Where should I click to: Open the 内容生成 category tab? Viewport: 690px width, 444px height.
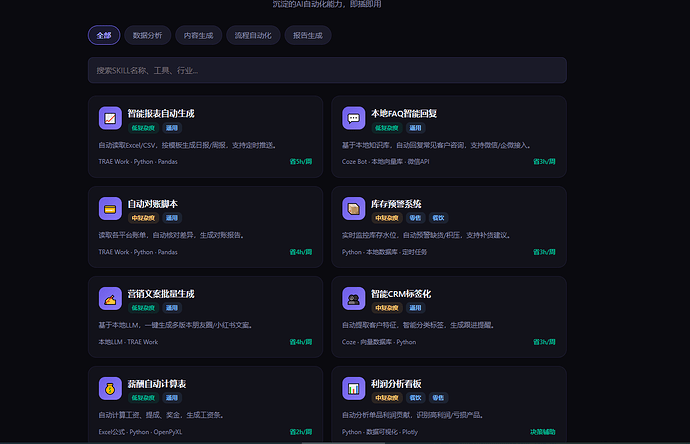click(x=198, y=35)
